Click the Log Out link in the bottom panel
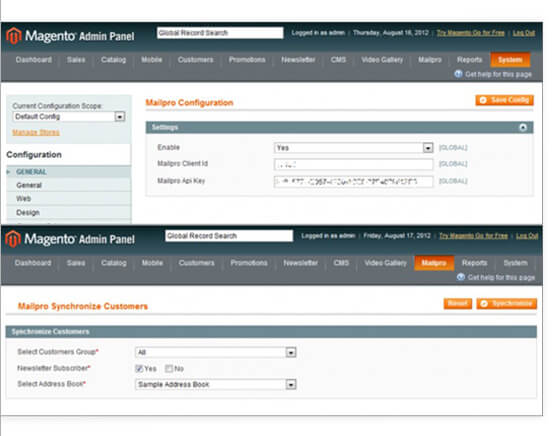Screen dimensions: 555x436 click(527, 236)
